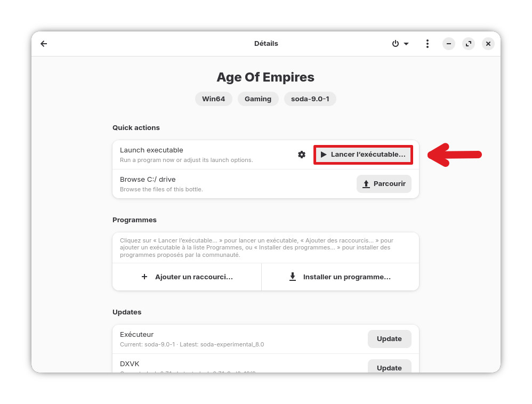532x404 pixels.
Task: Select Ajouter un raccourci
Action: pyautogui.click(x=187, y=277)
